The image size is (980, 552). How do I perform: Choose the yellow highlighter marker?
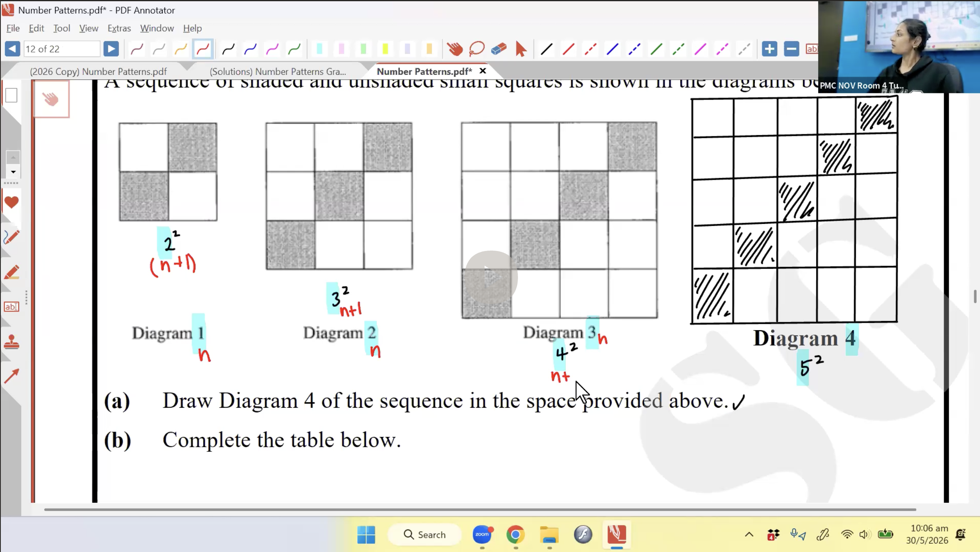pyautogui.click(x=385, y=49)
